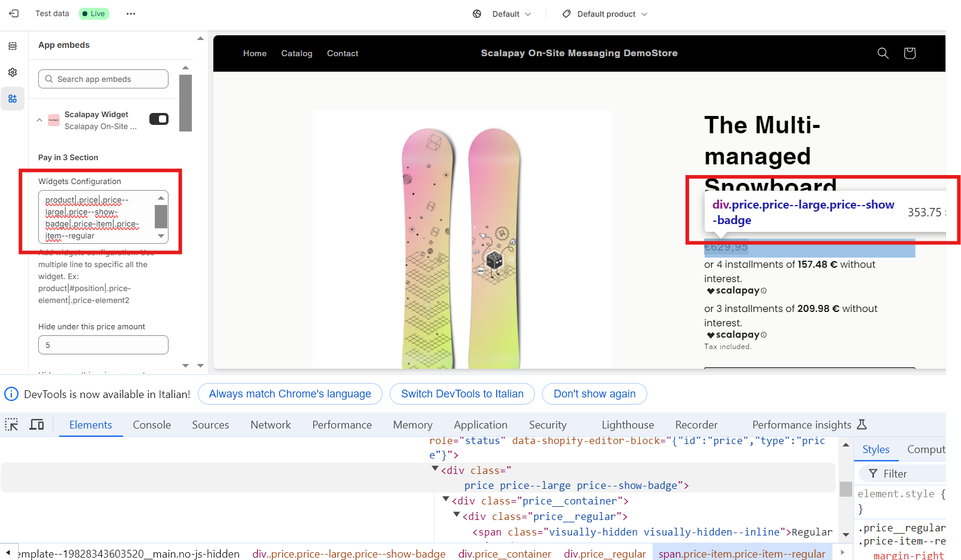
Task: Click the Elements panel vertical scrollbar
Action: pyautogui.click(x=846, y=489)
